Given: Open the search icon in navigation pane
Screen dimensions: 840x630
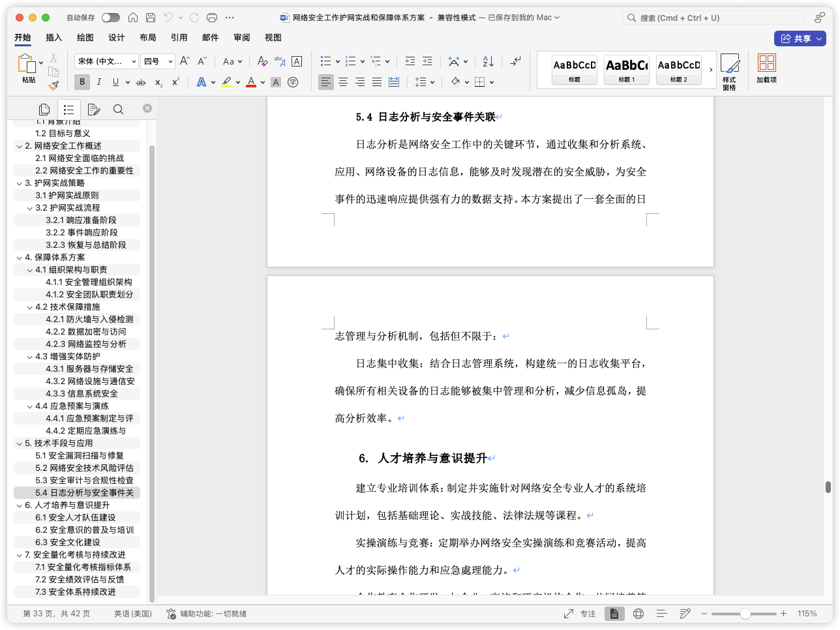Looking at the screenshot, I should click(x=118, y=109).
